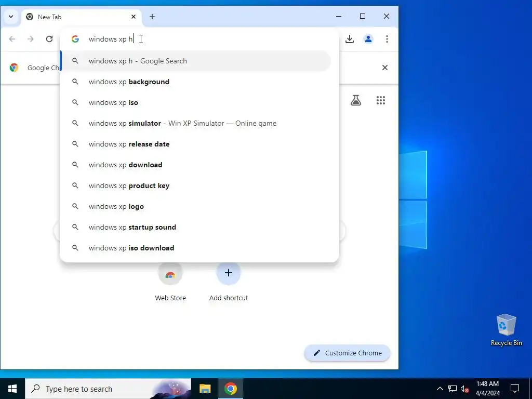Open a new tab with plus button

click(152, 17)
